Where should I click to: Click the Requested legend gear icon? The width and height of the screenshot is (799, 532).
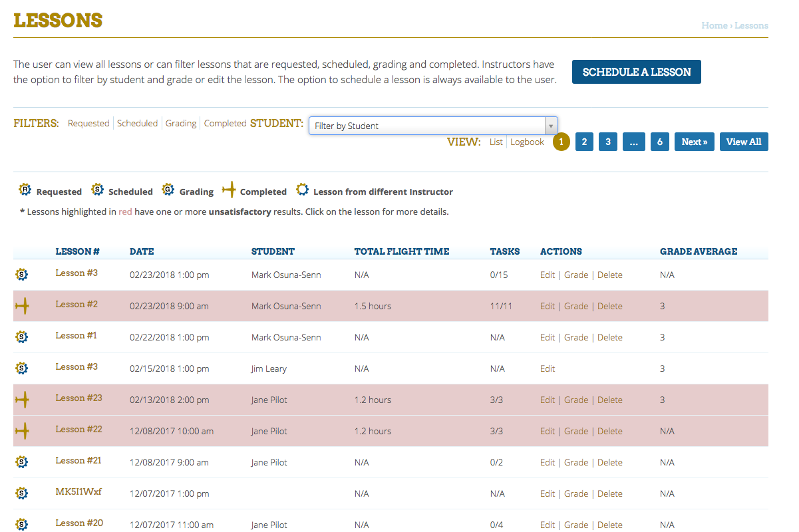pyautogui.click(x=25, y=190)
